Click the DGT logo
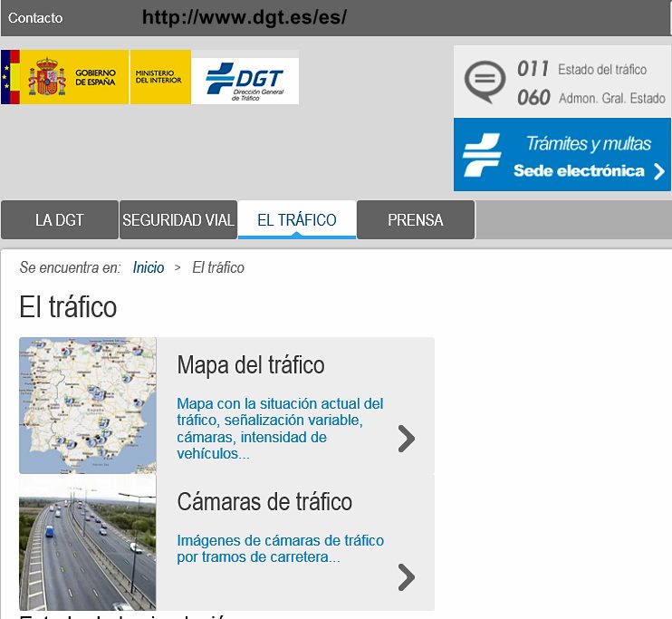Viewport: 672px width, 619px height. coord(245,77)
